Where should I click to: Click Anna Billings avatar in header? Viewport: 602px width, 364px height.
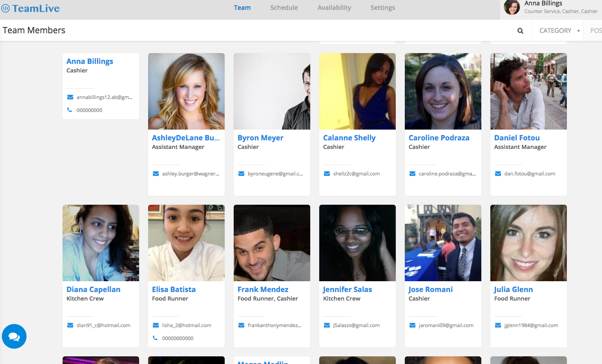(512, 7)
